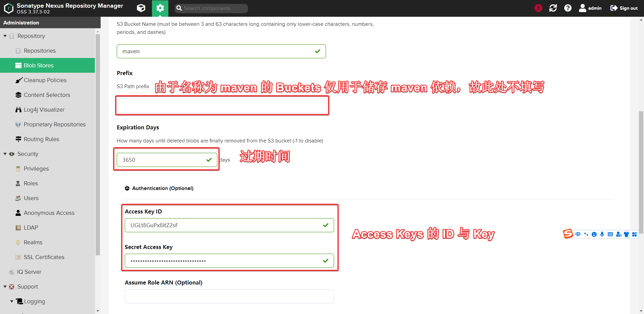The height and width of the screenshot is (314, 644).
Task: Collapse the Security administration section
Action: pos(5,154)
